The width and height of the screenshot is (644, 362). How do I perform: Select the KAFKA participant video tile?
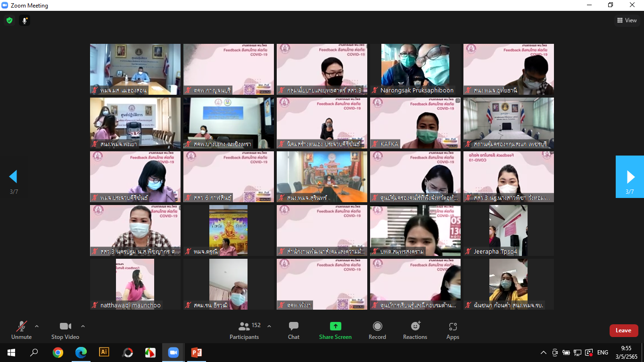coord(415,123)
